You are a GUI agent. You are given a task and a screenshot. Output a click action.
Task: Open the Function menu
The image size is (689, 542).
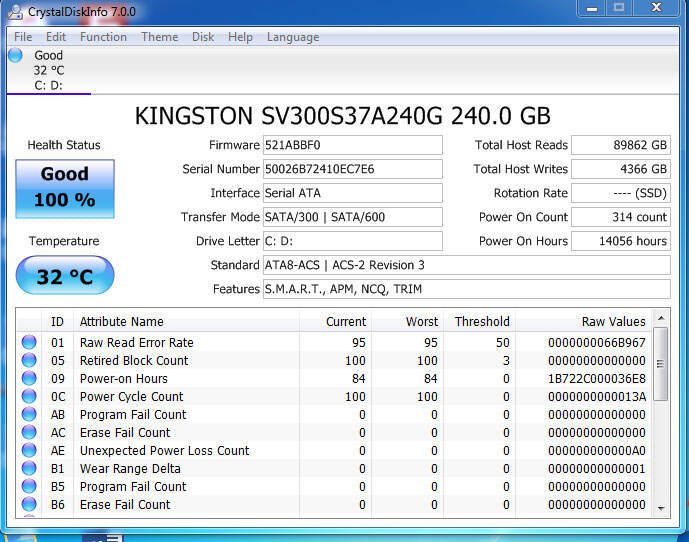(x=103, y=37)
